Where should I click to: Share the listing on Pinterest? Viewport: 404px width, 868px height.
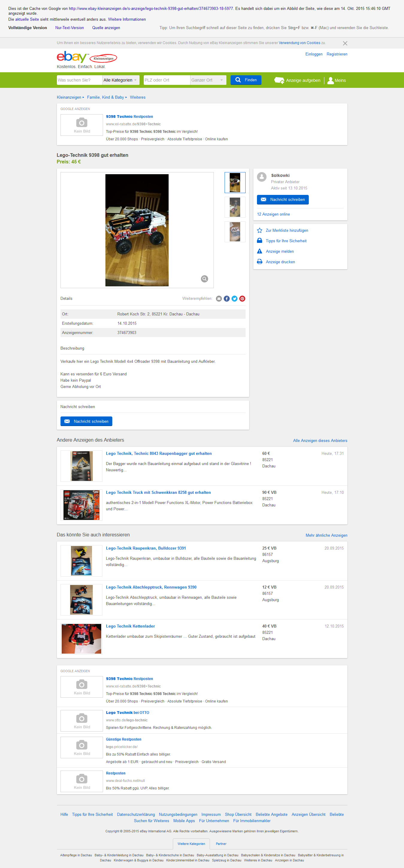tap(242, 299)
